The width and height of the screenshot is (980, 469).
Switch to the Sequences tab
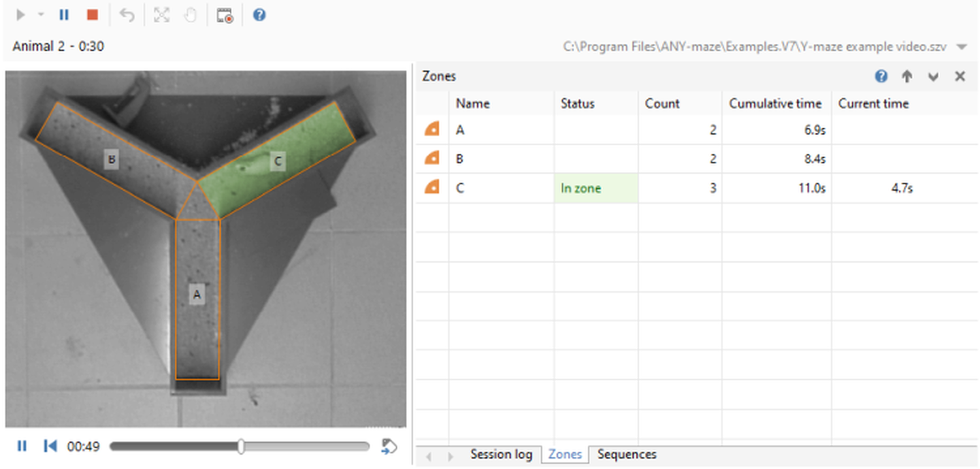[x=627, y=455]
